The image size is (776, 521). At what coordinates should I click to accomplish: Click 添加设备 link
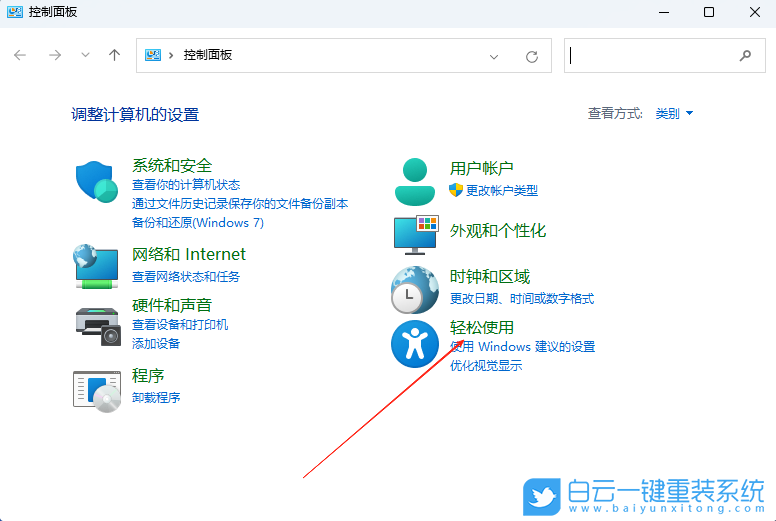point(156,344)
